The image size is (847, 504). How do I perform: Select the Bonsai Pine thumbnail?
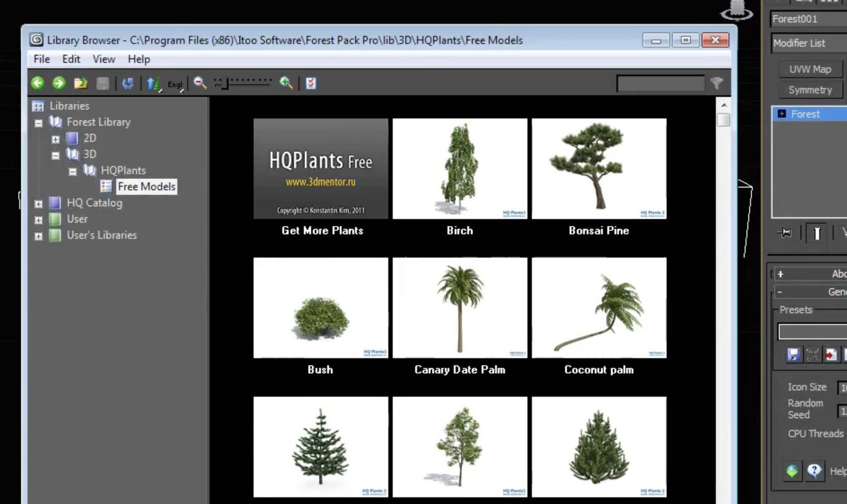(x=599, y=168)
